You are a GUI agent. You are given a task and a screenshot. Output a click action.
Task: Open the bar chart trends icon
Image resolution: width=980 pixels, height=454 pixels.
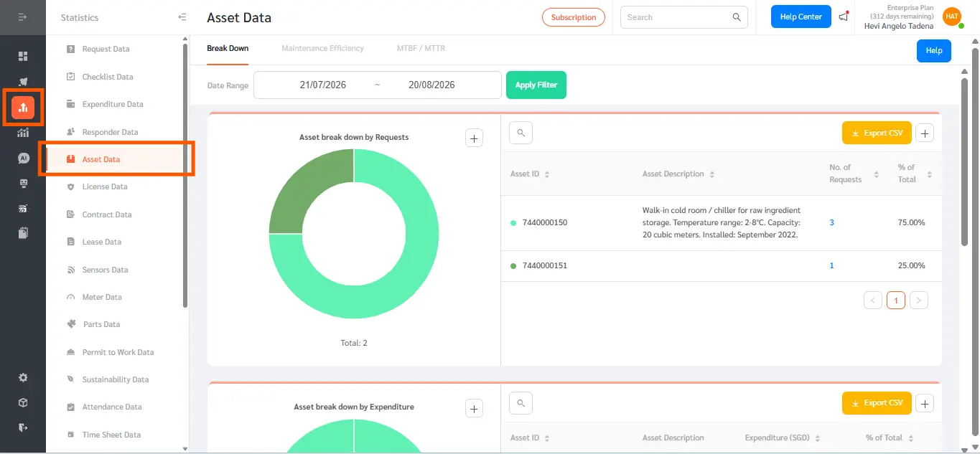[x=23, y=133]
